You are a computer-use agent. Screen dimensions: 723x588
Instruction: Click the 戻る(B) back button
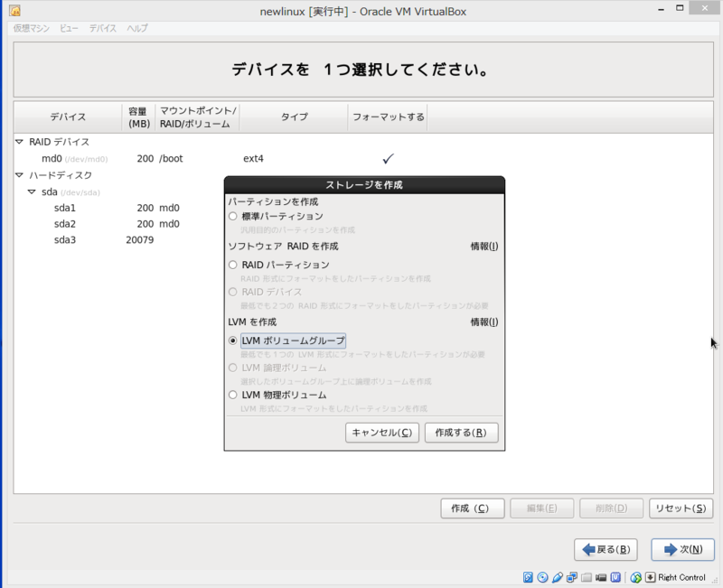(x=606, y=549)
